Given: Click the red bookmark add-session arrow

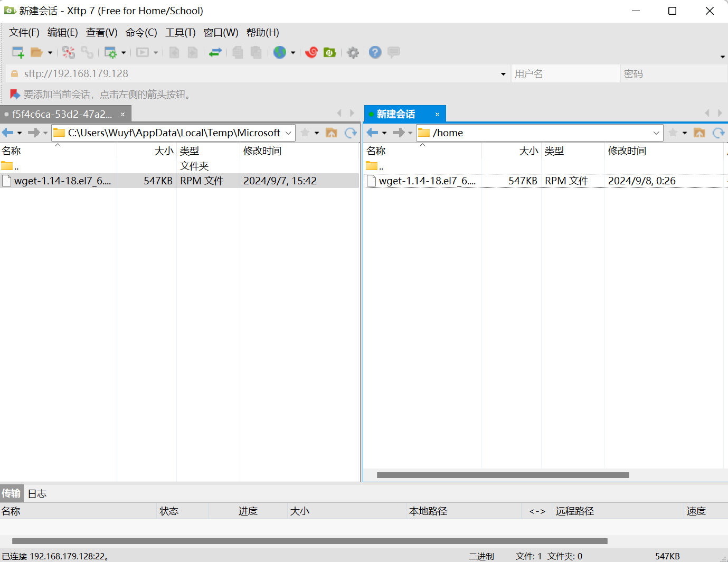Looking at the screenshot, I should point(15,95).
